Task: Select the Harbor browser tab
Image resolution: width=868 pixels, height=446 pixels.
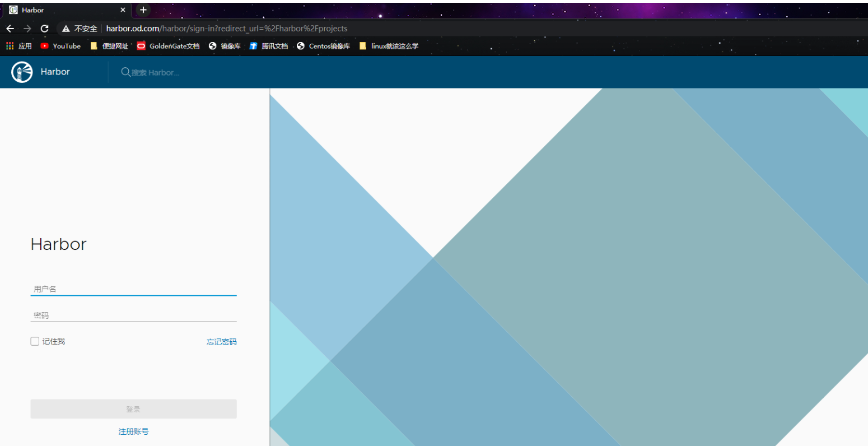Action: (x=67, y=10)
